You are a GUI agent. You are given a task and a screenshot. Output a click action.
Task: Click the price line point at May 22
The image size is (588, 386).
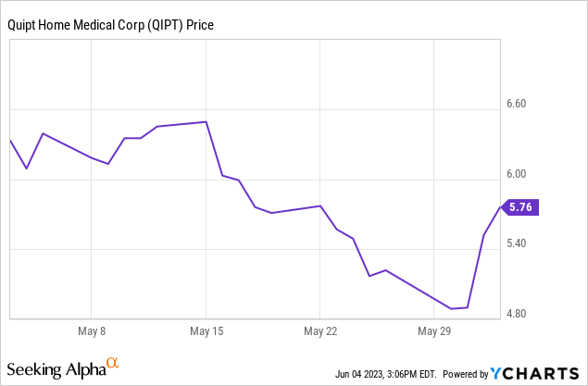319,205
